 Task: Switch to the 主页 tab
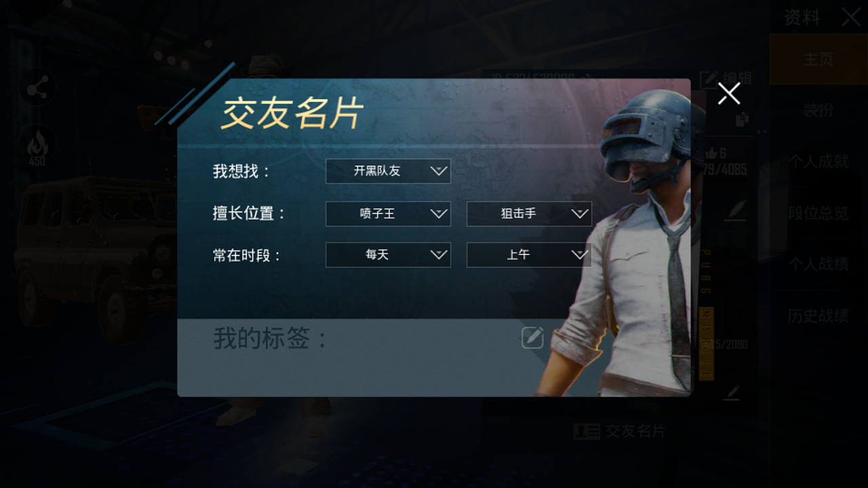point(818,59)
